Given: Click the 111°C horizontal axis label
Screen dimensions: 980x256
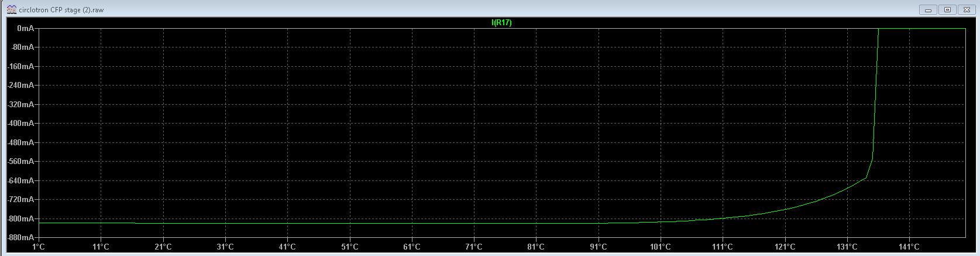Looking at the screenshot, I should (x=723, y=247).
